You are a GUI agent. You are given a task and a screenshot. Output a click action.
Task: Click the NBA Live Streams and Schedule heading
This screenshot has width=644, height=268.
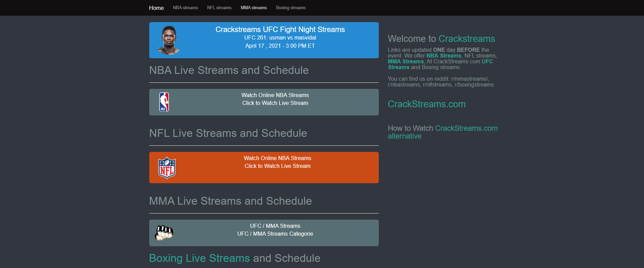229,70
